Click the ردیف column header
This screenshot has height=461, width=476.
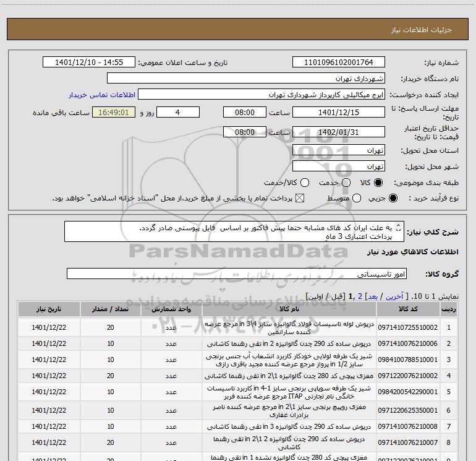tap(449, 309)
